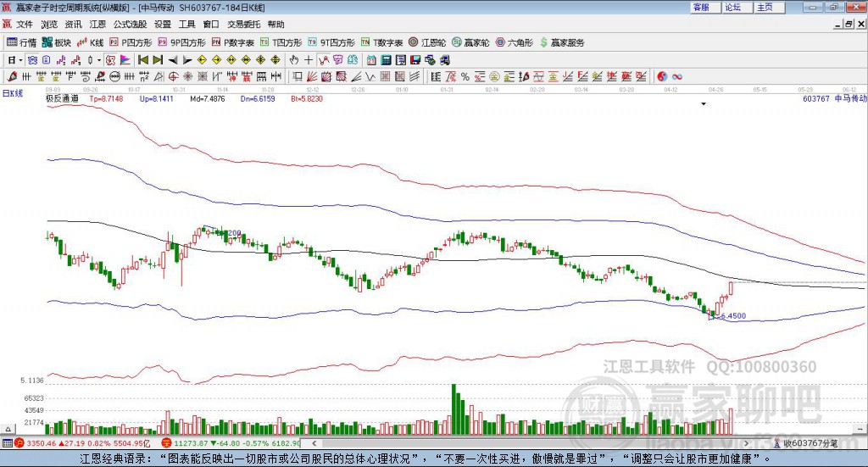Select the crosshair cursor tool
Screen dimensions: 868x467
pos(309,60)
